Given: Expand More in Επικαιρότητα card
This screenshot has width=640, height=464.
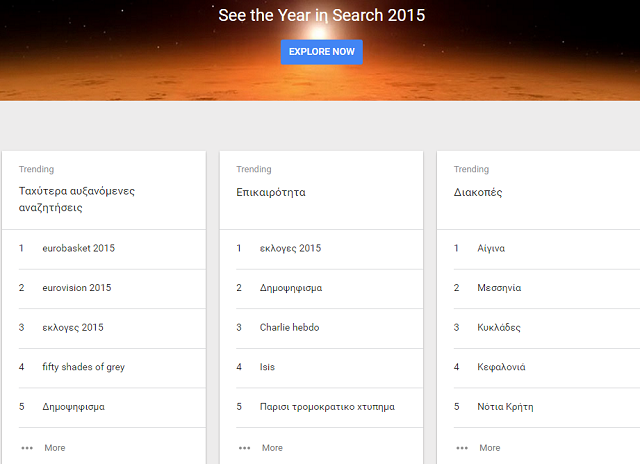Looking at the screenshot, I should (x=272, y=448).
